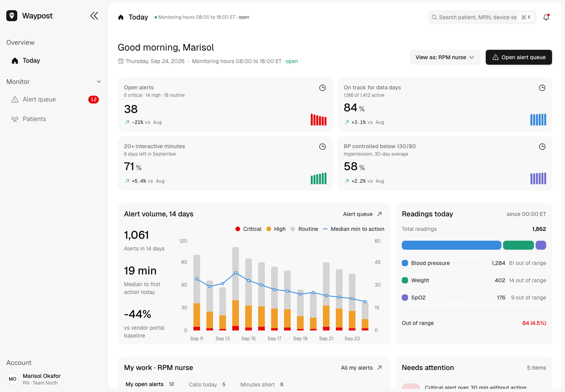
Task: Open the notifications bell
Action: [546, 17]
